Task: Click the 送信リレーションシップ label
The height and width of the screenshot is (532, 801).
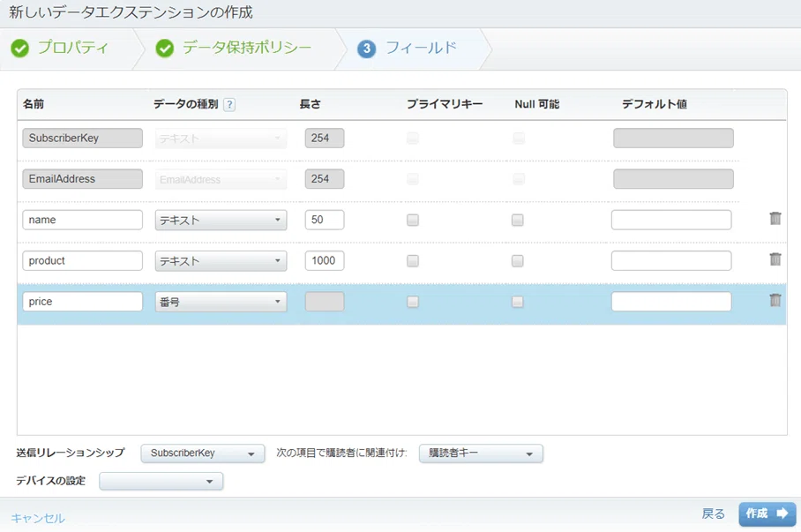Action: coord(71,453)
